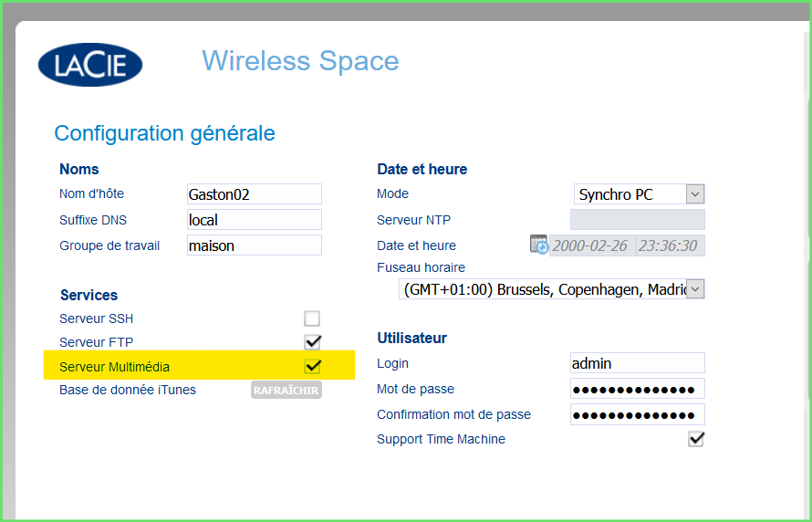This screenshot has width=812, height=522.
Task: Click the Serveur NTP input field
Action: pos(637,220)
